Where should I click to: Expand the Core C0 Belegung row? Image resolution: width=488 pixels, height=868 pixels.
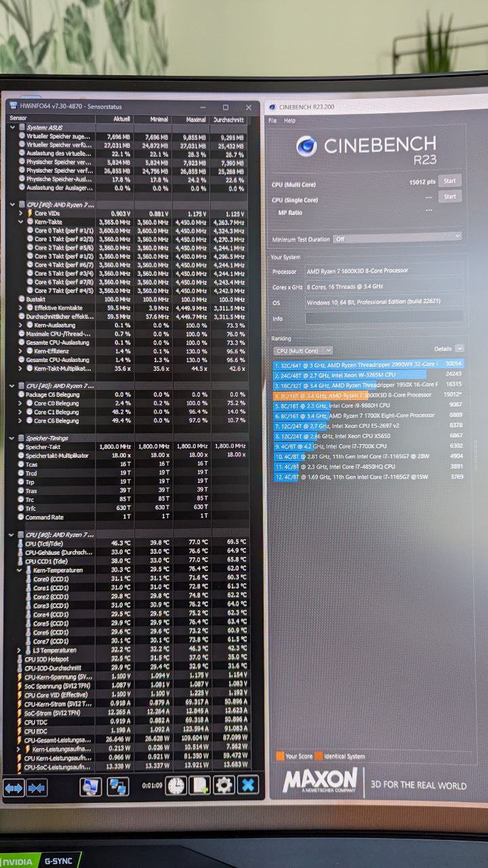21,403
